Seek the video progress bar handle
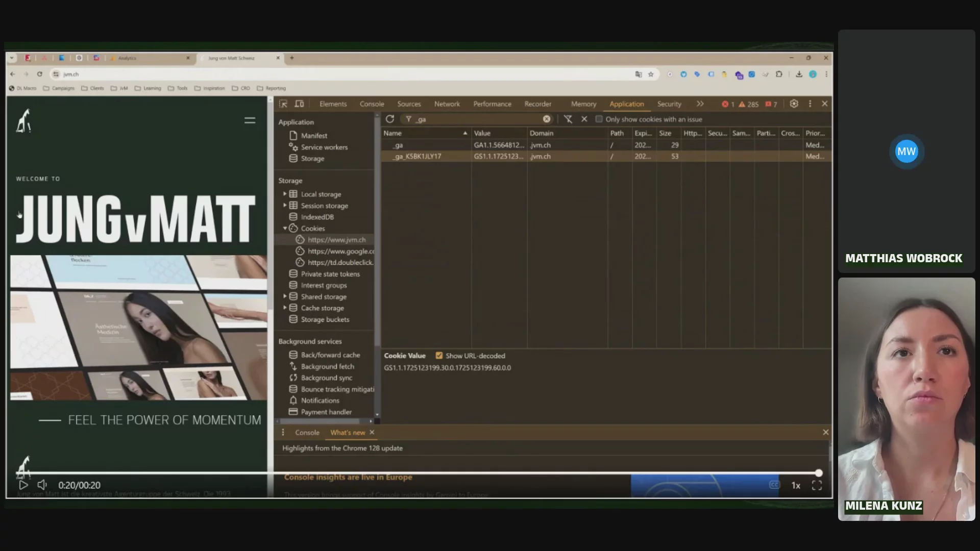 click(819, 473)
